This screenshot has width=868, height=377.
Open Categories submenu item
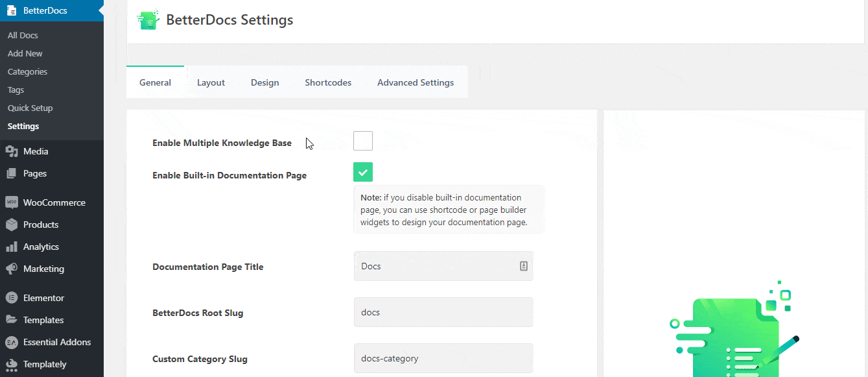(x=27, y=71)
